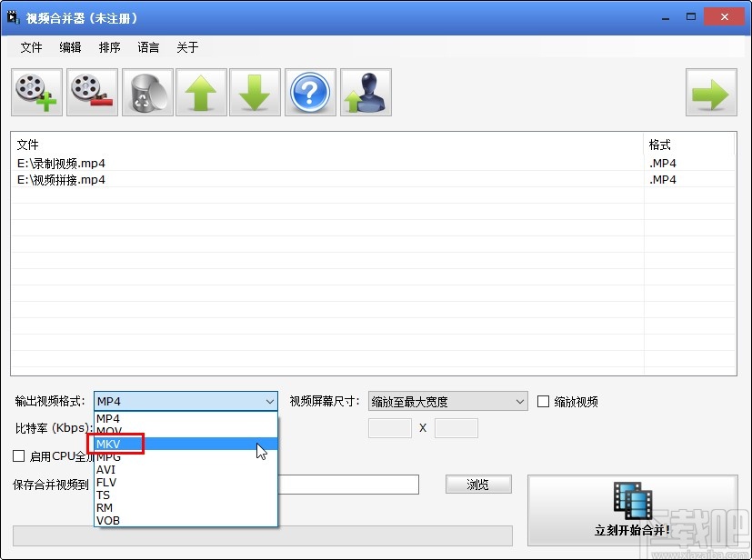Click the merge progress bar

click(x=263, y=535)
